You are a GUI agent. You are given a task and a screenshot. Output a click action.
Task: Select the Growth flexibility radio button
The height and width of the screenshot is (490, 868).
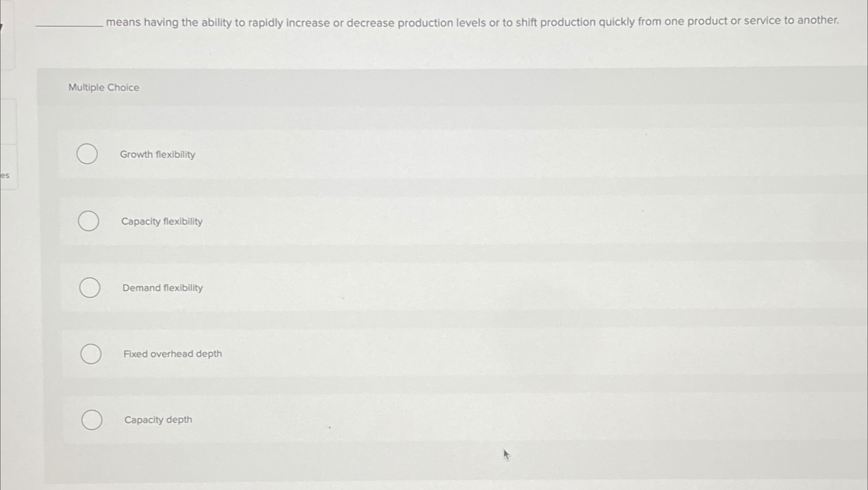pyautogui.click(x=87, y=154)
